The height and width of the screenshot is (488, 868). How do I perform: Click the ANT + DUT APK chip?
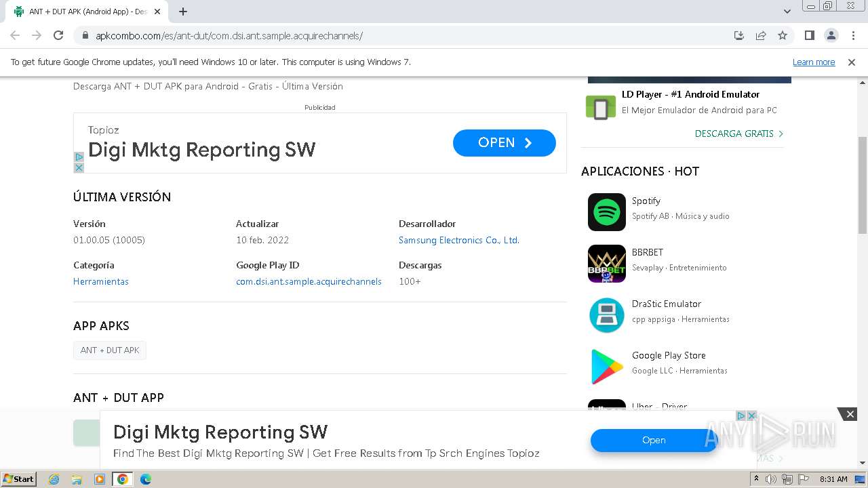coord(110,350)
